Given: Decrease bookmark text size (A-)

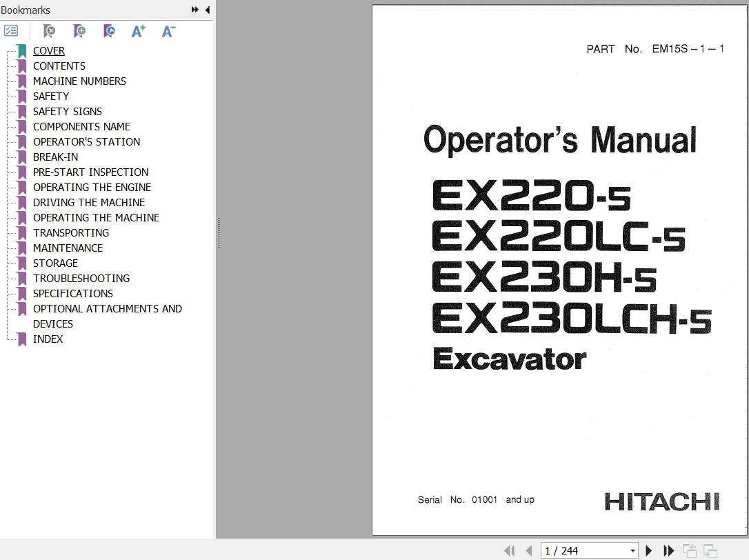Looking at the screenshot, I should pyautogui.click(x=168, y=31).
